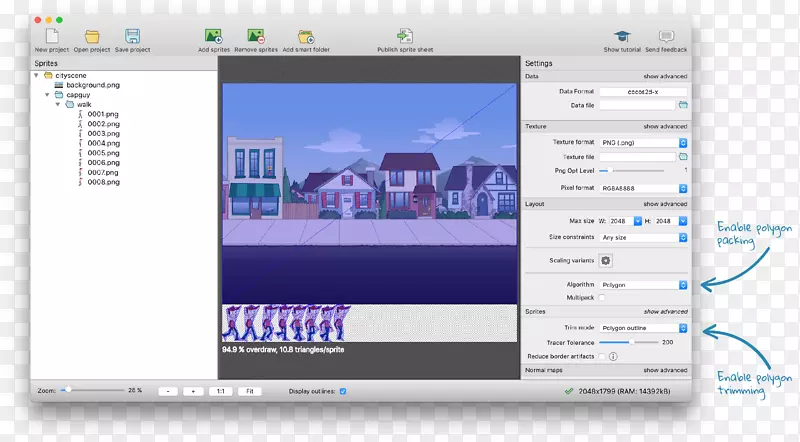This screenshot has width=800, height=442.
Task: Toggle the Display outlines checkbox
Action: point(343,391)
